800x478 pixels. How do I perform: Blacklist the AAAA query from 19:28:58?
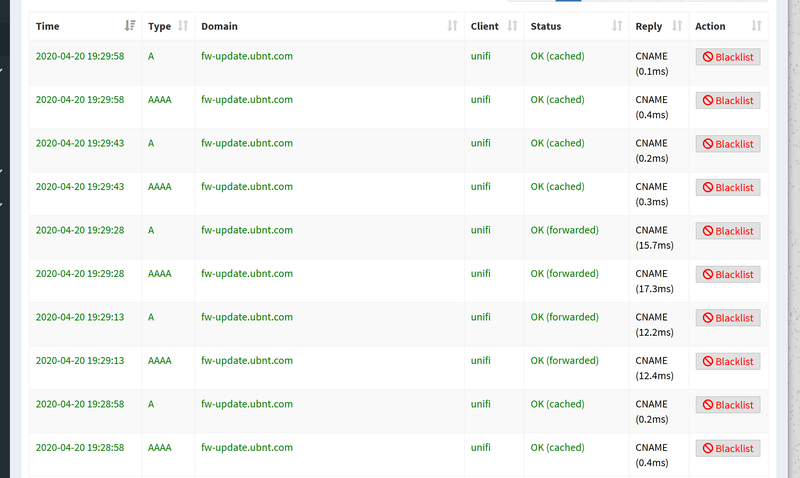coord(728,448)
